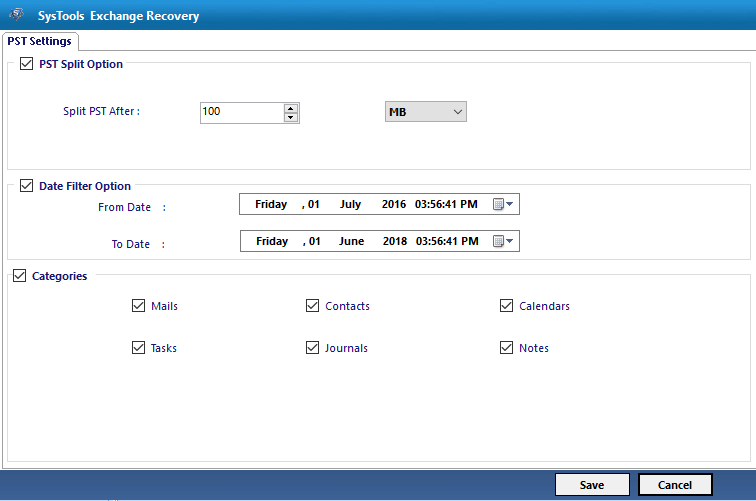The width and height of the screenshot is (756, 501).
Task: Click the Split PST After value field
Action: tap(240, 112)
